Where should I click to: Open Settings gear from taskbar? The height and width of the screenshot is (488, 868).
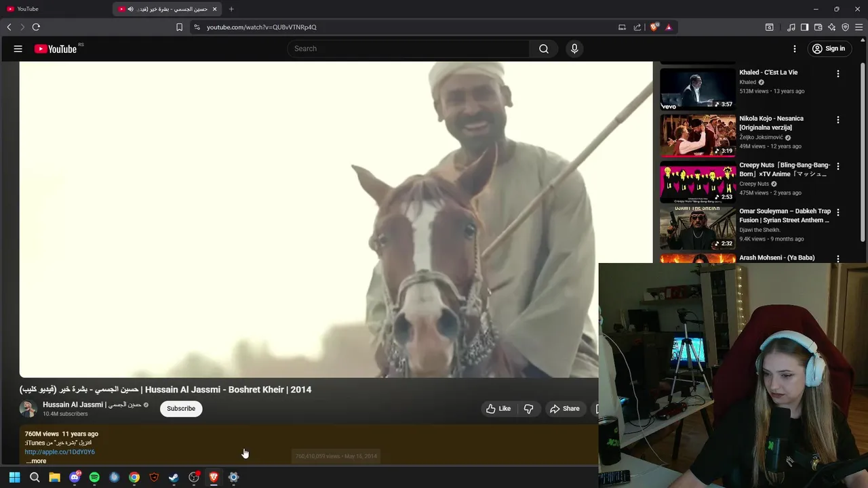[x=233, y=477]
